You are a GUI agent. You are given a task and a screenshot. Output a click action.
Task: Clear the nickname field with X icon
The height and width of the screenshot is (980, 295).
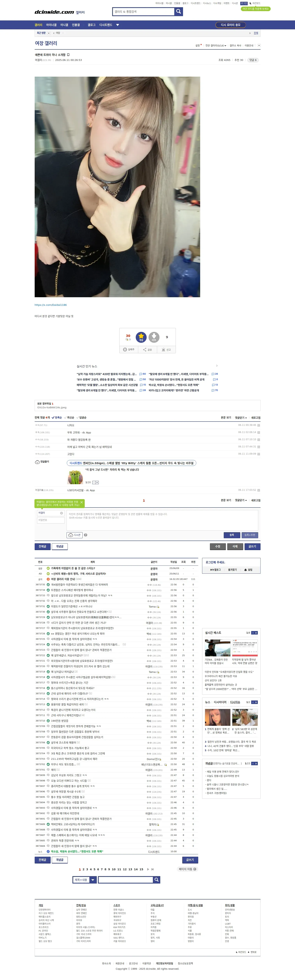click(61, 513)
